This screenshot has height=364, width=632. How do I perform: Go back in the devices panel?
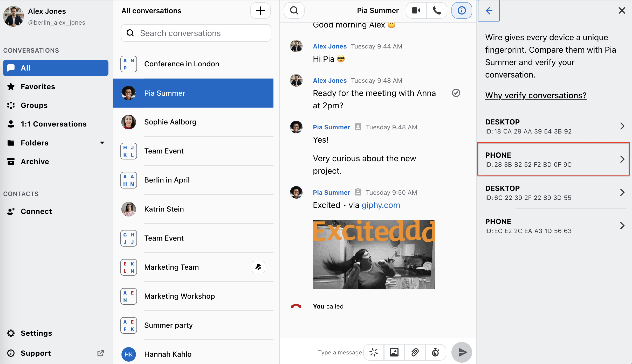pos(489,11)
